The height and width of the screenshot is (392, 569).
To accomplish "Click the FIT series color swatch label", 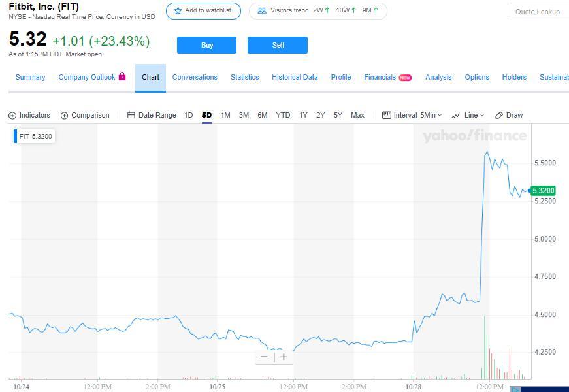I will click(x=34, y=136).
